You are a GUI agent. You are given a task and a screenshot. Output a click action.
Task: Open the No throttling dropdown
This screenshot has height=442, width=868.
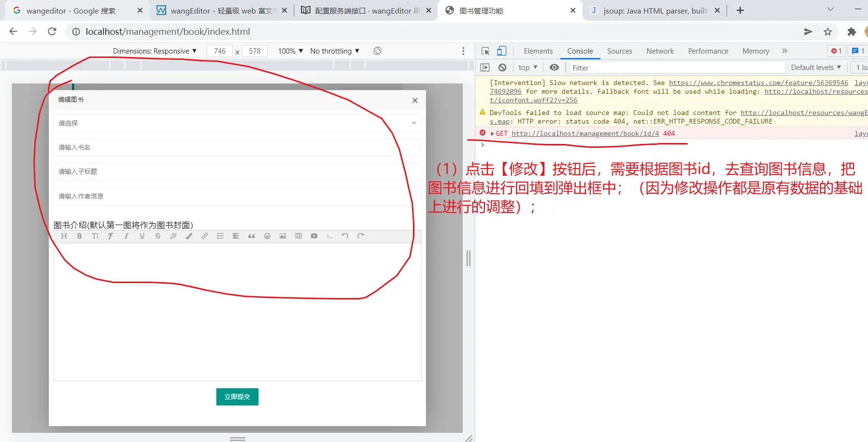tap(335, 51)
